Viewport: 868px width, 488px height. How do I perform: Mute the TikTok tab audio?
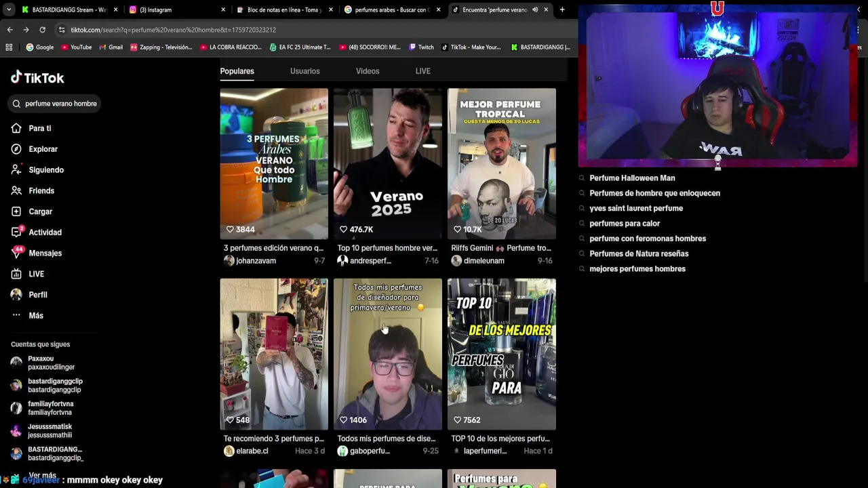click(534, 9)
